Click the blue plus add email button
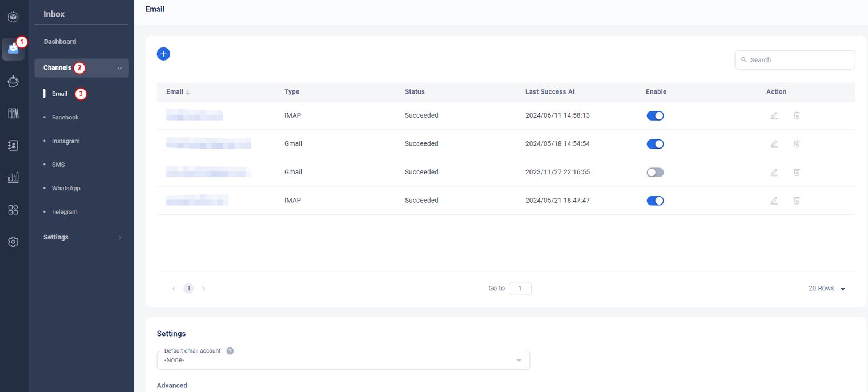The height and width of the screenshot is (392, 868). coord(163,54)
